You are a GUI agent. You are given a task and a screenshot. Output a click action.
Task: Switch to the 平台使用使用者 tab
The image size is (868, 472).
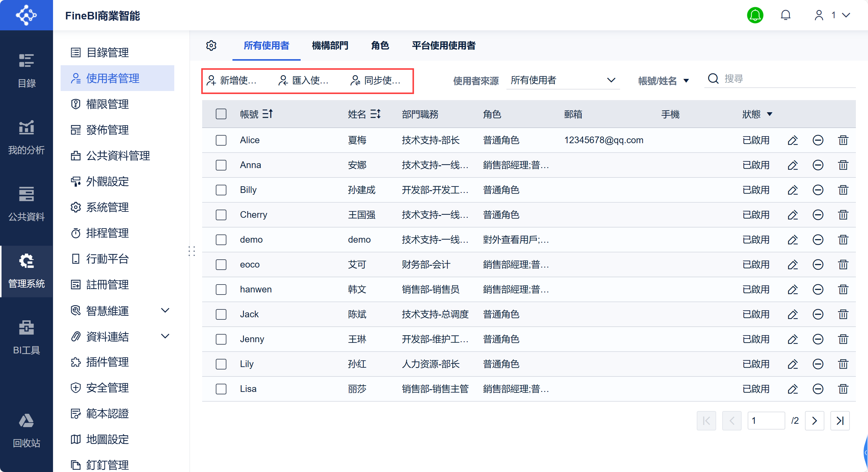click(443, 46)
